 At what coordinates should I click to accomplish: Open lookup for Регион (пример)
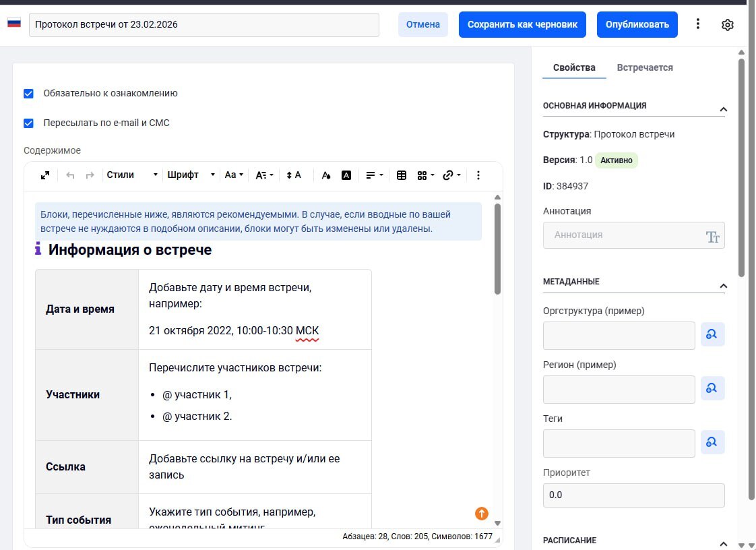coord(712,388)
